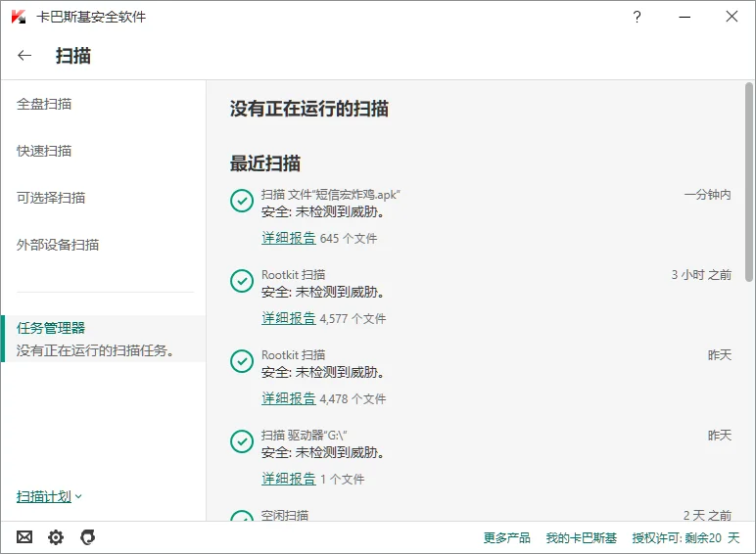The width and height of the screenshot is (756, 554).
Task: Click the 更多产品 link
Action: (506, 537)
